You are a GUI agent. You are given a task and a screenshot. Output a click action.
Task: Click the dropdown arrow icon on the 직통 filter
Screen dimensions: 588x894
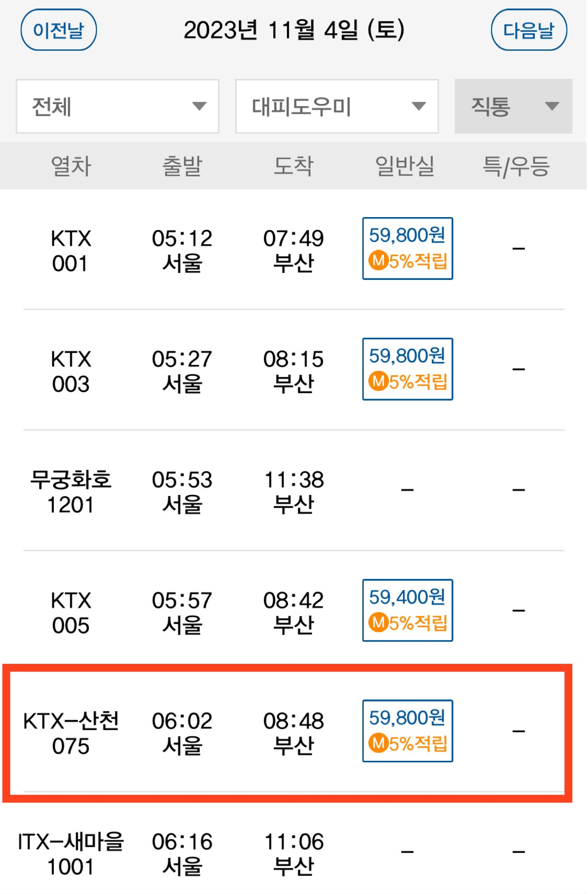[551, 107]
